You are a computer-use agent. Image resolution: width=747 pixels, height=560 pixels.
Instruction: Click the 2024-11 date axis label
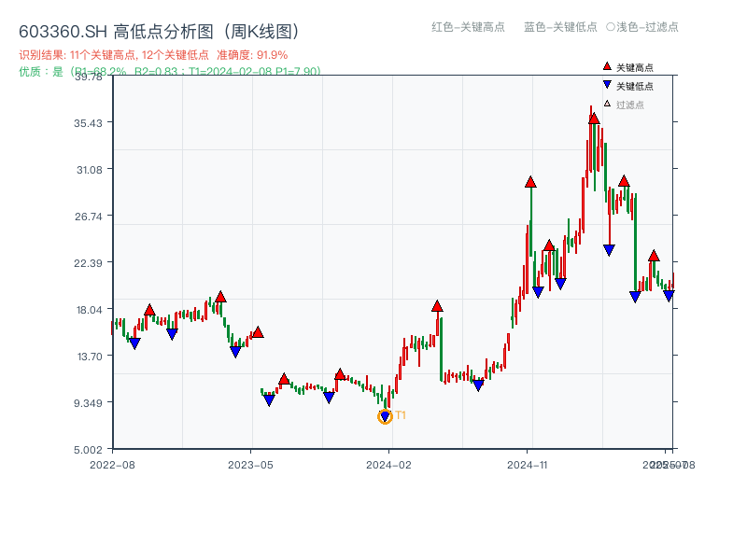point(528,465)
